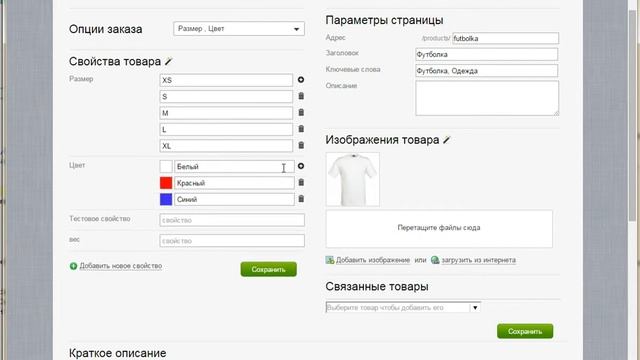This screenshot has height=360, width=640.
Task: Delete the S size value
Action: pyautogui.click(x=301, y=96)
